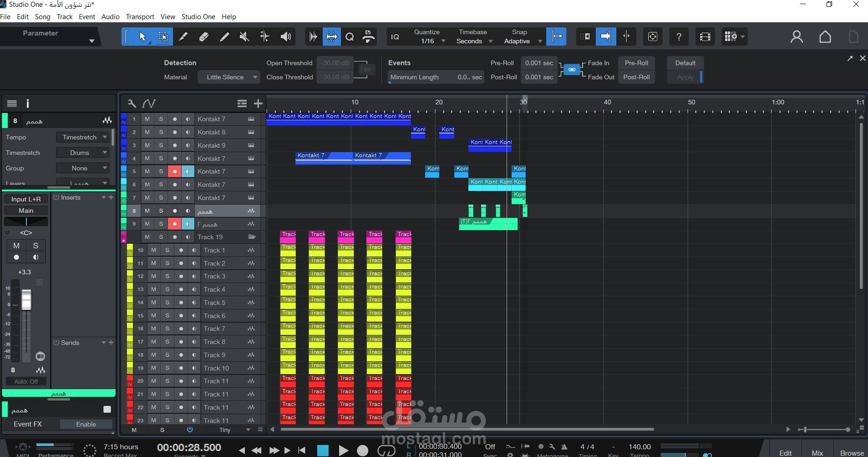Solo Track 5
Image resolution: width=868 pixels, height=457 pixels.
tap(167, 303)
